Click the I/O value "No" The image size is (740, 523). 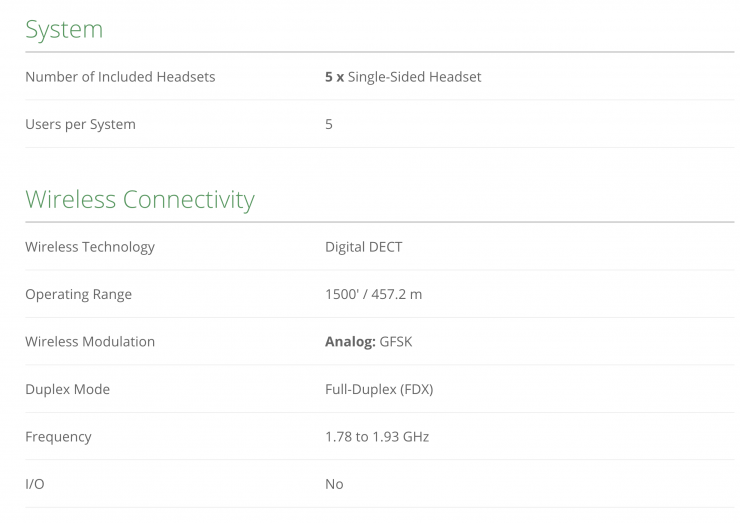pos(334,484)
